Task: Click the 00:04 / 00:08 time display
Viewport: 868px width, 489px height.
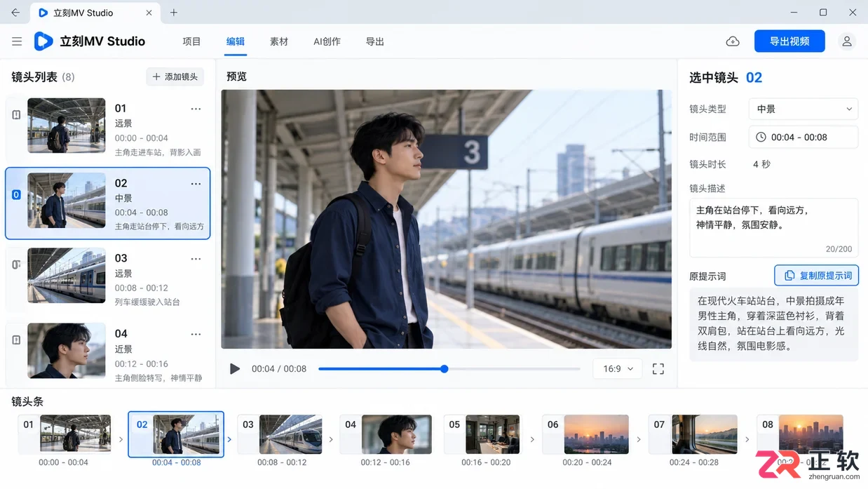Action: [x=279, y=369]
